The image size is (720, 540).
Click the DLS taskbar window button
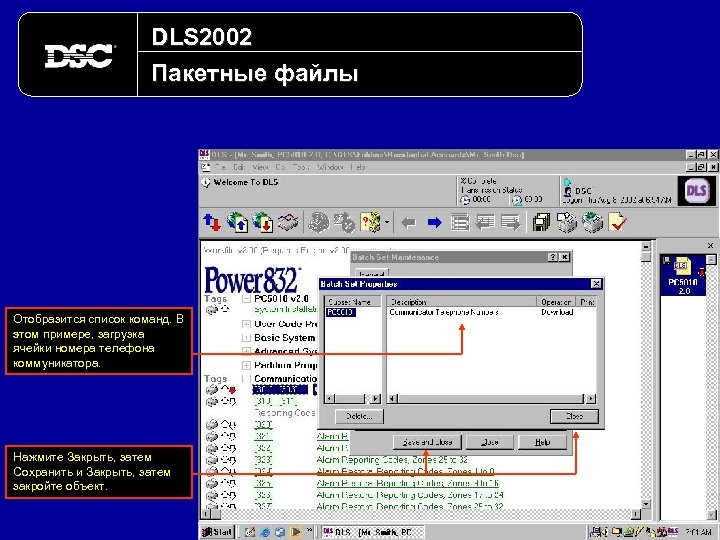tap(372, 532)
